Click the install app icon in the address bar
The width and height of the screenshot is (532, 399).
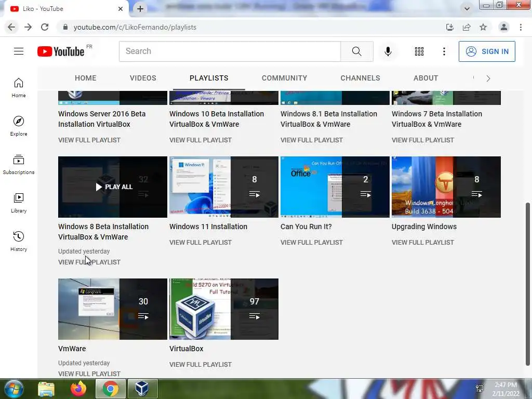[x=450, y=27]
